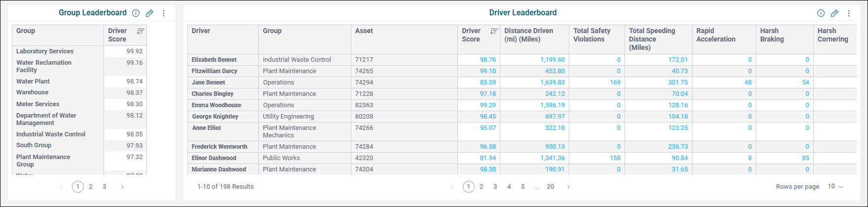Click Public Works group cell

coord(281,158)
